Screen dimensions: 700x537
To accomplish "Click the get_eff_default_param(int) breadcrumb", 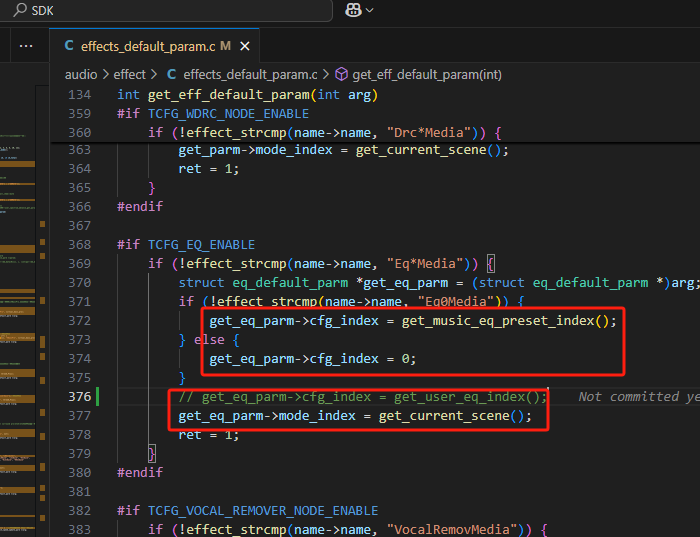I will [427, 75].
